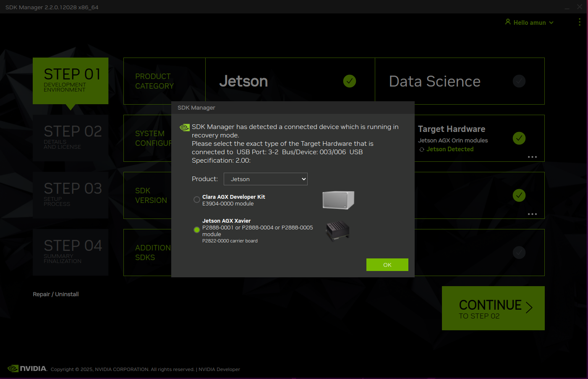Click the Product Category label
The image size is (588, 379).
pyautogui.click(x=154, y=81)
